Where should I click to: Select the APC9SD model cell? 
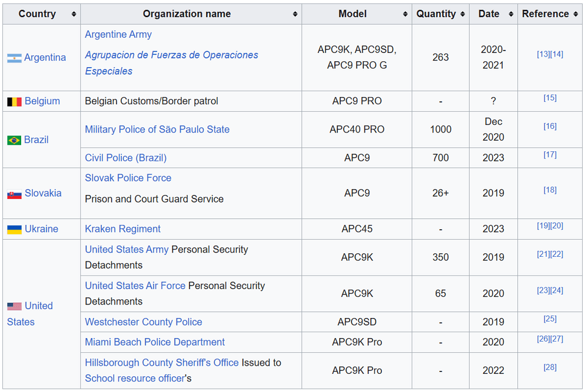[357, 322]
